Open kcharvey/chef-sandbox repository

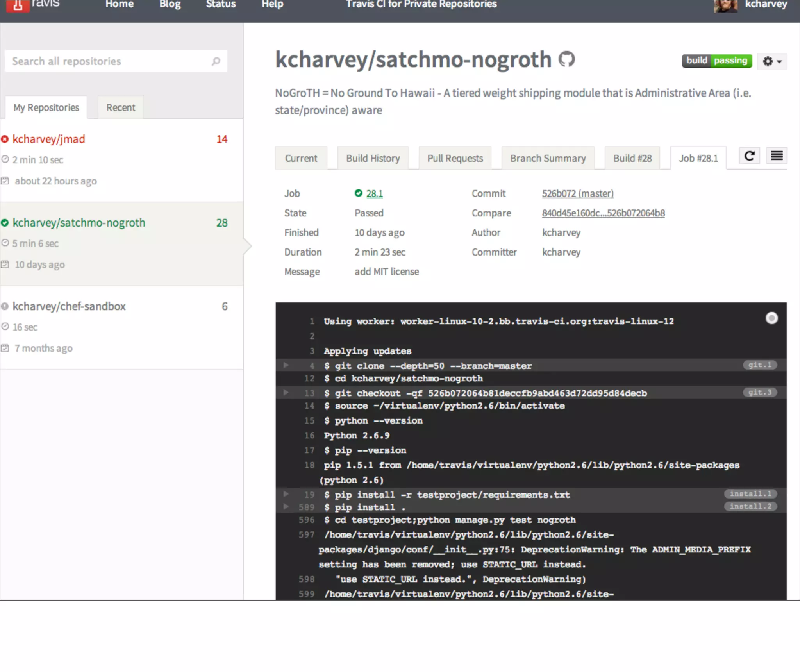pos(69,306)
